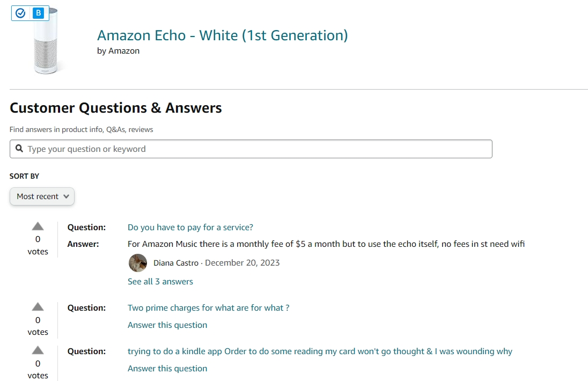The width and height of the screenshot is (588, 381).
Task: Click the Amazon Echo product image
Action: 46,41
